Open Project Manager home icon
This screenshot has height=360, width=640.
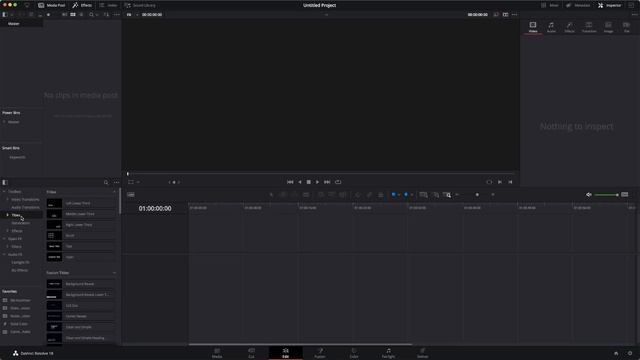pos(616,353)
